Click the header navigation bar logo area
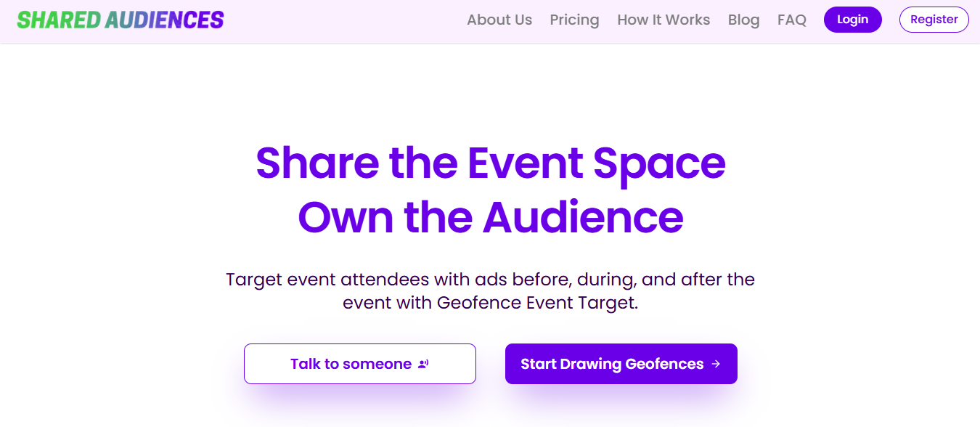This screenshot has width=980, height=427. [x=120, y=19]
